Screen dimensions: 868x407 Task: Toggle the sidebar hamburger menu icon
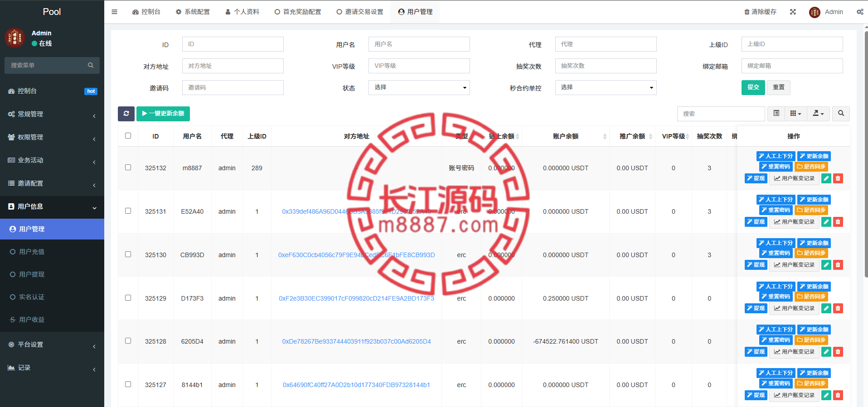(x=114, y=12)
